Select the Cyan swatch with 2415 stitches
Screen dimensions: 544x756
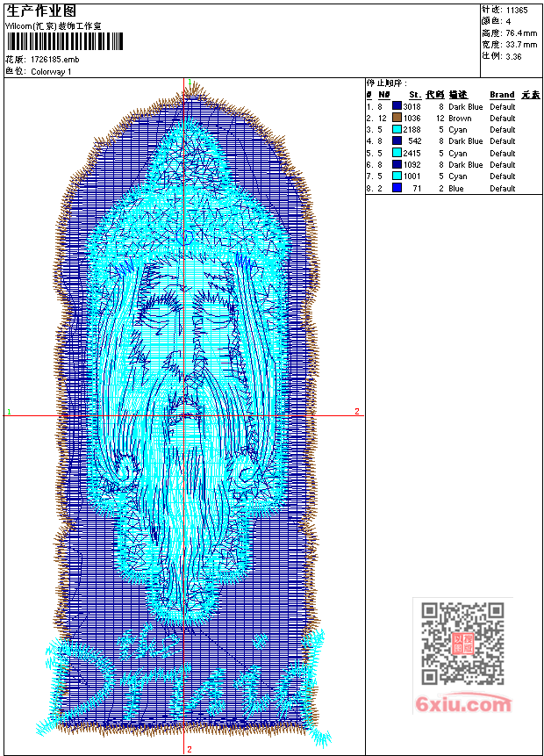[397, 153]
